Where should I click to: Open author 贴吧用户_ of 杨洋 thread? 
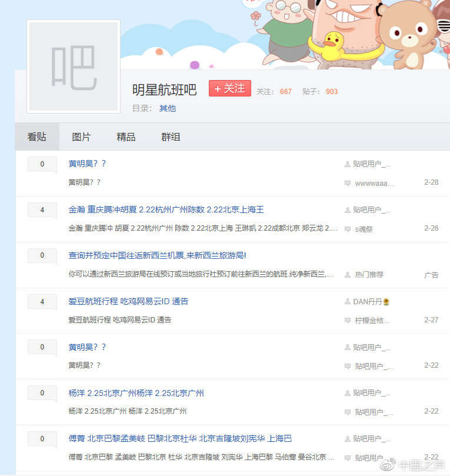tap(372, 394)
